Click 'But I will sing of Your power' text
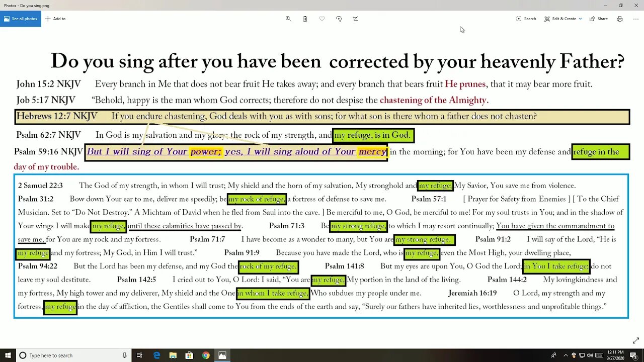Viewport: 644px width, 362px height. (x=154, y=151)
